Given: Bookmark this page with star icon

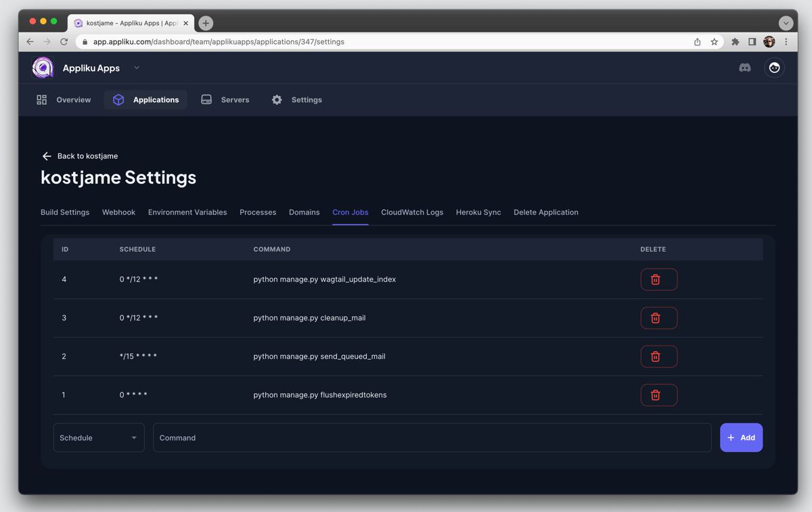Looking at the screenshot, I should (x=714, y=42).
